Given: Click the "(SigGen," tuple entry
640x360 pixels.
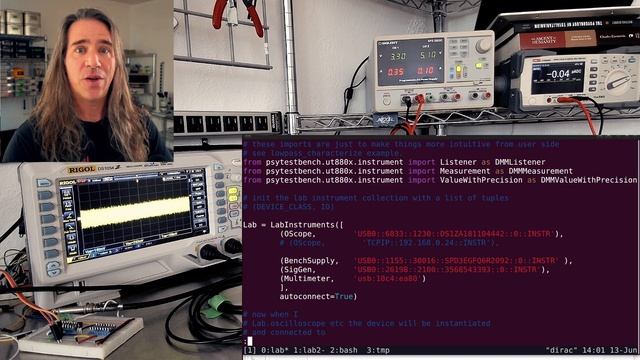Looking at the screenshot, I should click(298, 270).
